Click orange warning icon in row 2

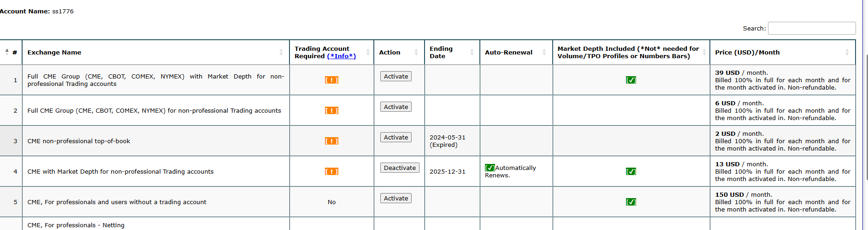tap(331, 110)
